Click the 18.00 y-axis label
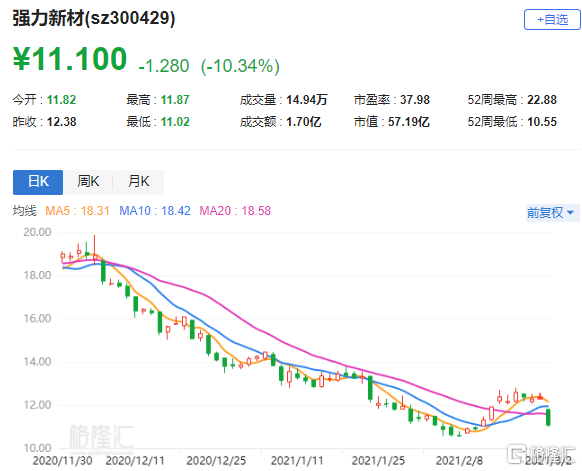Image resolution: width=582 pixels, height=471 pixels. [x=37, y=275]
